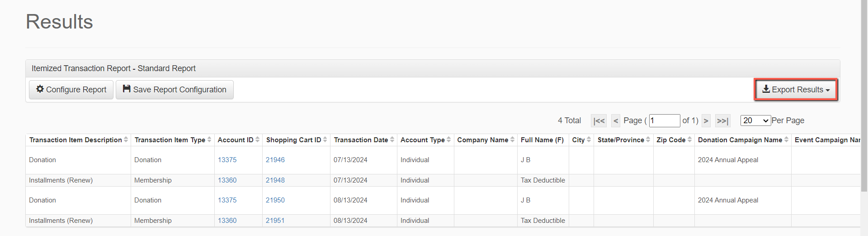Image resolution: width=868 pixels, height=236 pixels.
Task: Sort by Company Name column arrows
Action: click(512, 140)
